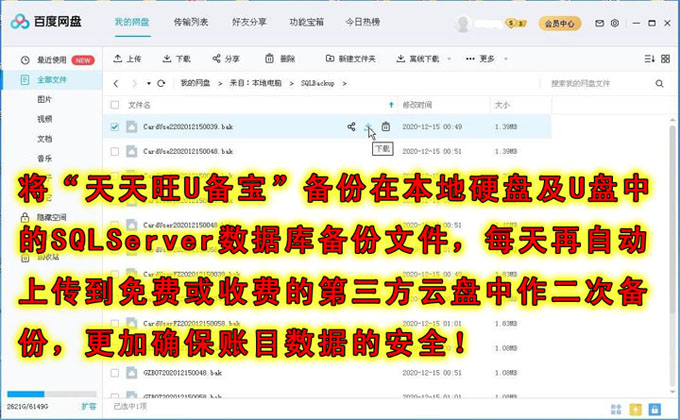Click the ascending sort arrow in header
The width and height of the screenshot is (680, 420).
391,105
